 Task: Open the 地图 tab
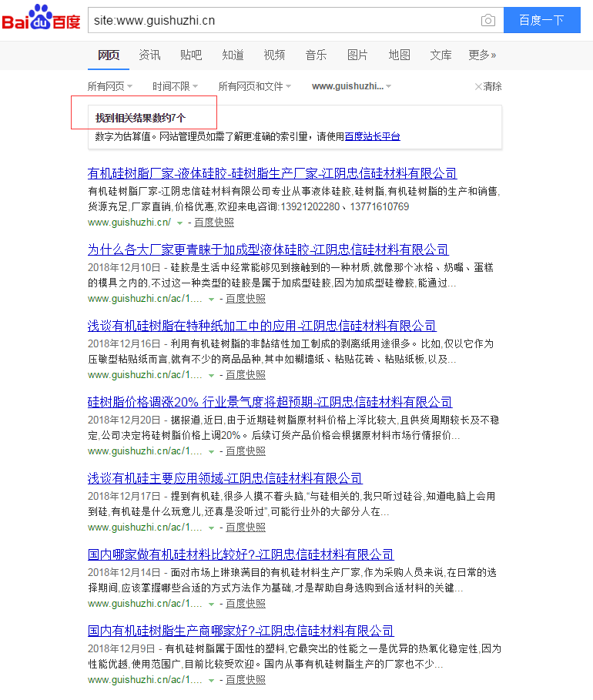click(399, 55)
